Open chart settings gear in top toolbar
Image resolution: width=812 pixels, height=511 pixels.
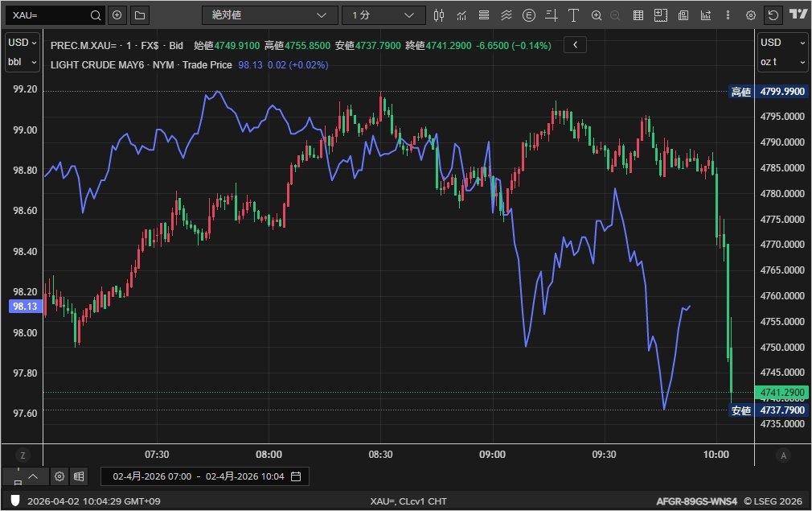tap(751, 15)
